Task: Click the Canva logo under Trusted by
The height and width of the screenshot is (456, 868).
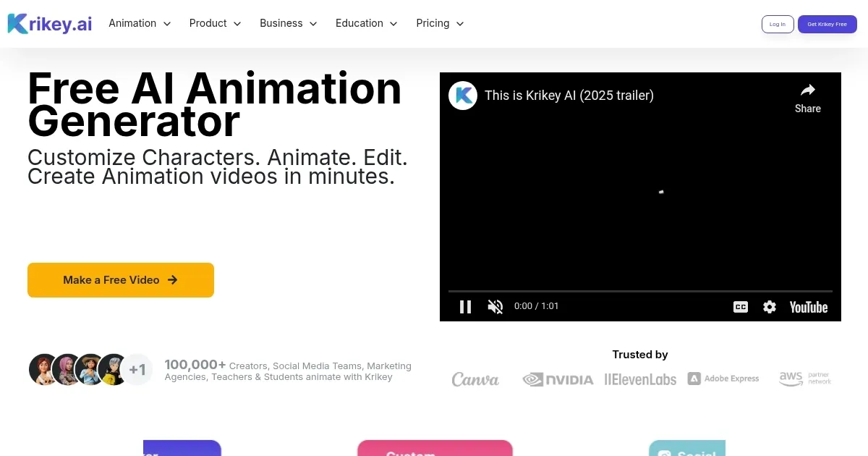Action: pos(475,379)
